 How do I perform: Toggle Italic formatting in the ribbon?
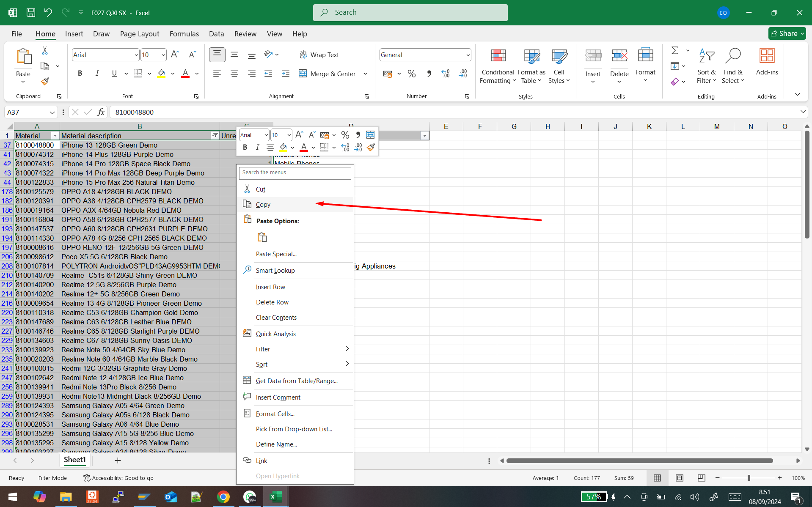pos(97,74)
